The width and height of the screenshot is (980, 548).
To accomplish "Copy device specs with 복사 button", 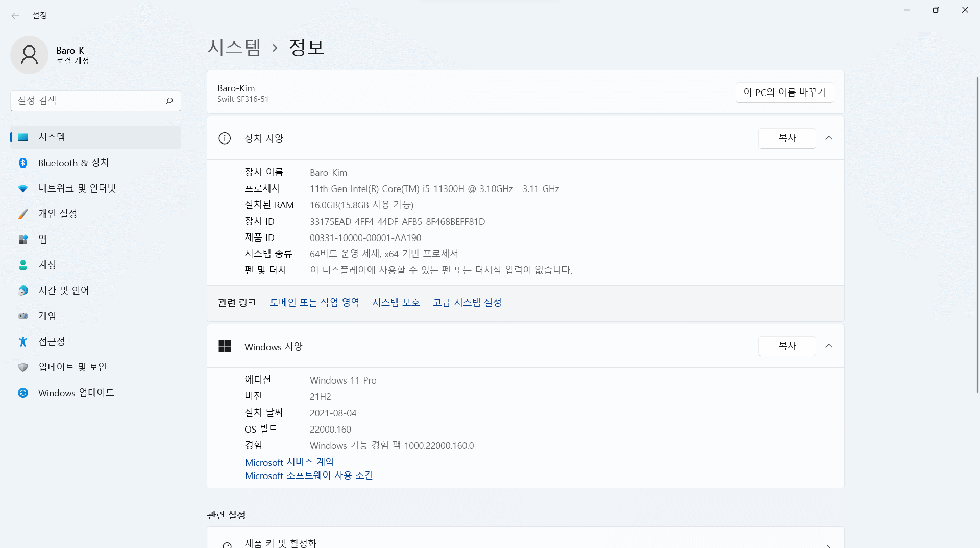I will pyautogui.click(x=787, y=138).
